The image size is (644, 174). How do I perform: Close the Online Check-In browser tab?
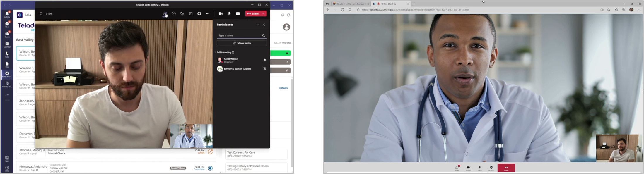(x=408, y=4)
